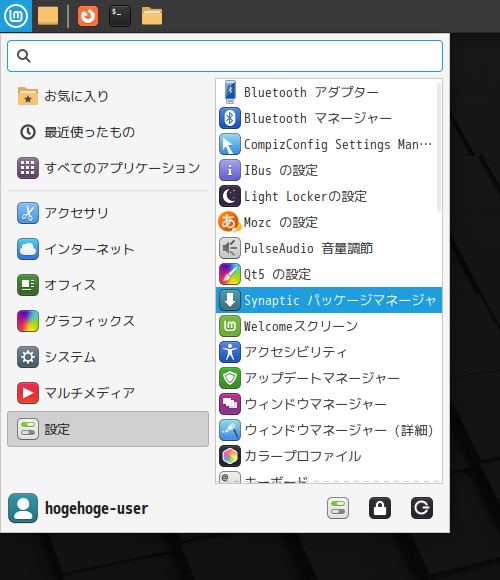Select the アクセサリ category
Image resolution: width=500 pixels, height=580 pixels.
click(x=108, y=213)
